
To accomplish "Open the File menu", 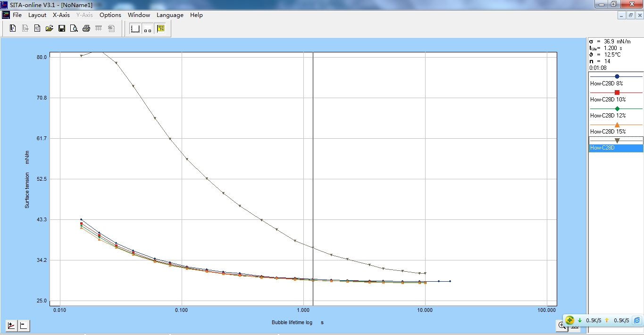I will coord(17,15).
